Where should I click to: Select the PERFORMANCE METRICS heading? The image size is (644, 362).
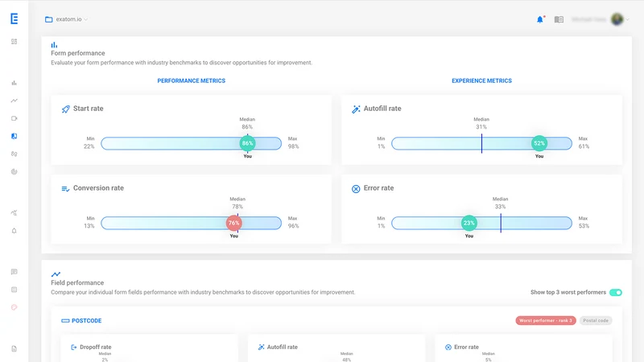(x=192, y=81)
